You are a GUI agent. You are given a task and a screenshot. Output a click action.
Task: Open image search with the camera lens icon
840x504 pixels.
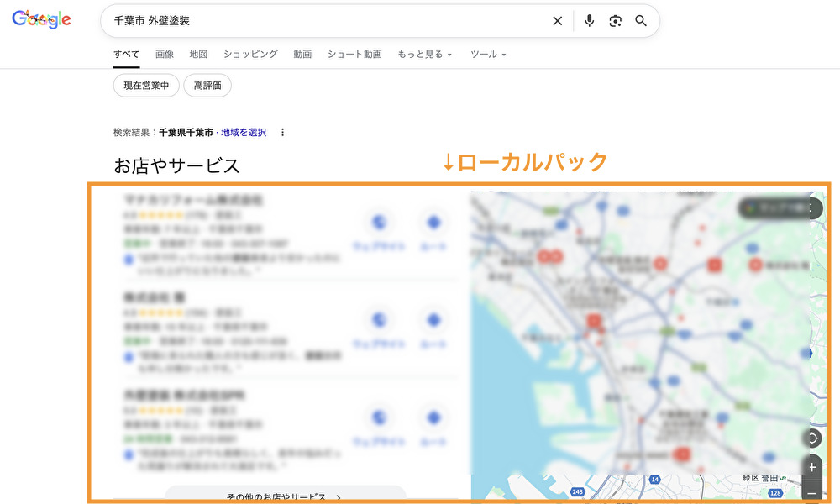click(x=616, y=21)
